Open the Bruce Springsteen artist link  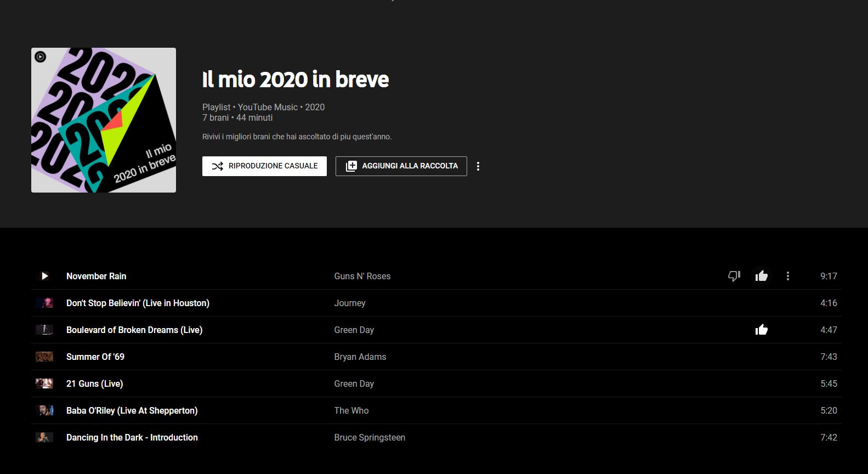point(370,437)
